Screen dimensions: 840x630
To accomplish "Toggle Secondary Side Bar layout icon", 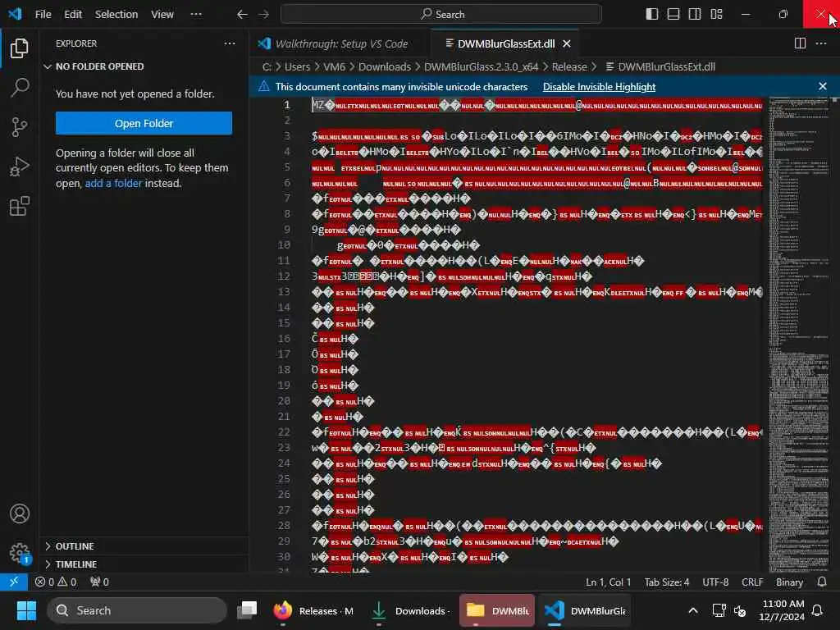I will coord(695,15).
